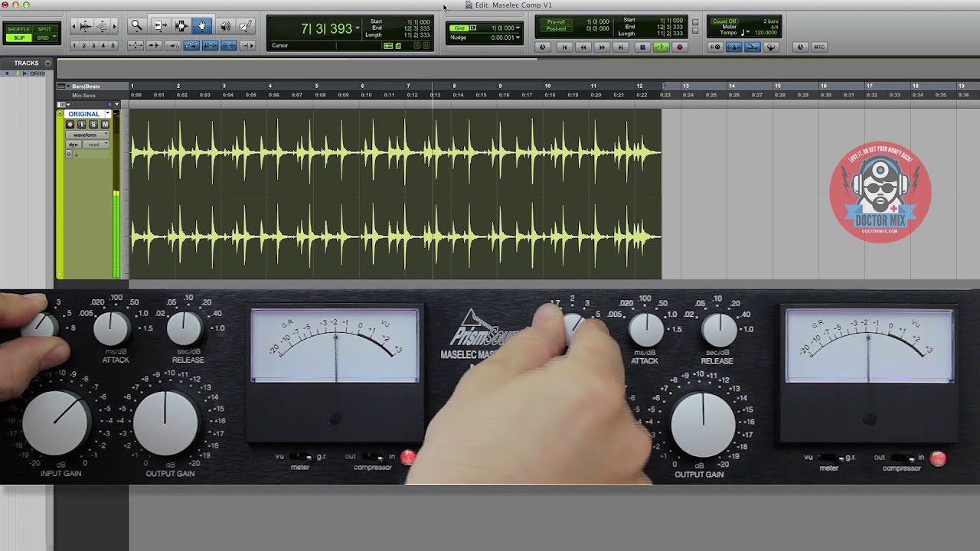980x551 pixels.
Task: Select the Trim tool
Action: (160, 24)
